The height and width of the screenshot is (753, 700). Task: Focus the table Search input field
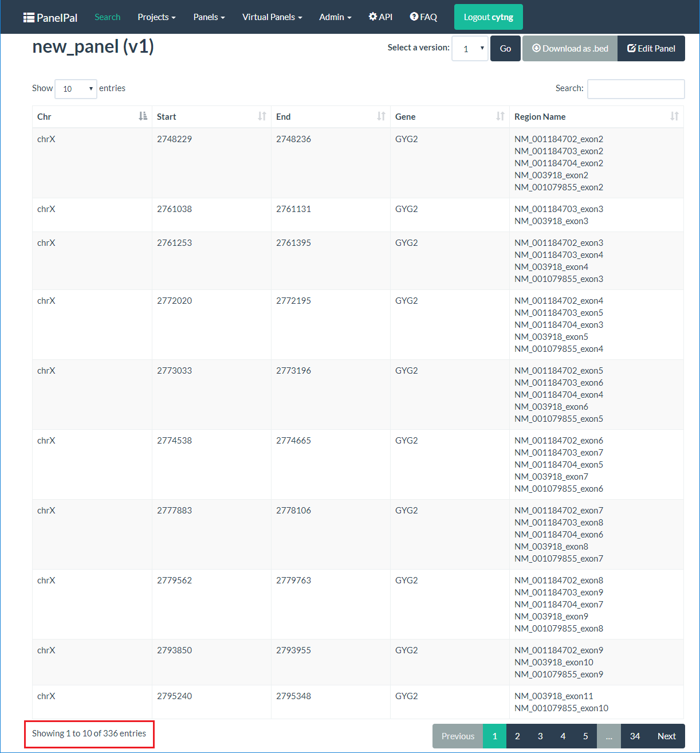tap(636, 89)
